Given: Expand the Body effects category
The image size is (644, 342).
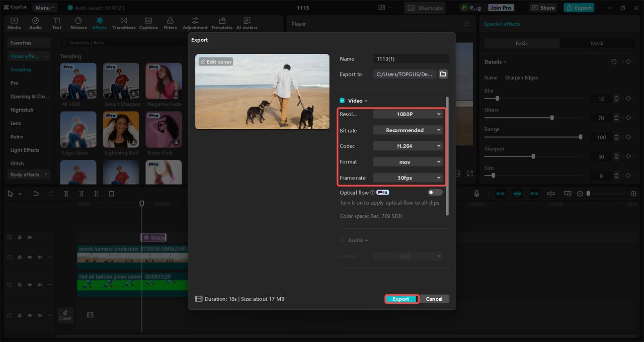Looking at the screenshot, I should point(29,175).
